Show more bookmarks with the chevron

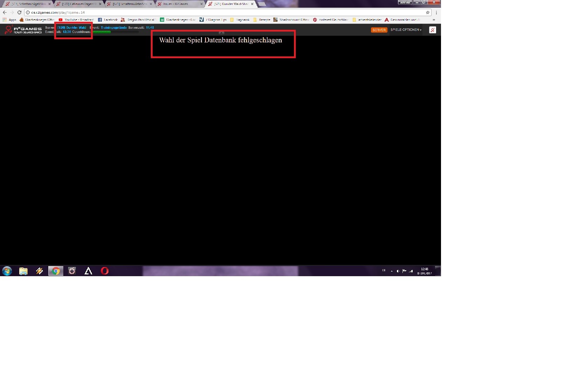[x=434, y=20]
